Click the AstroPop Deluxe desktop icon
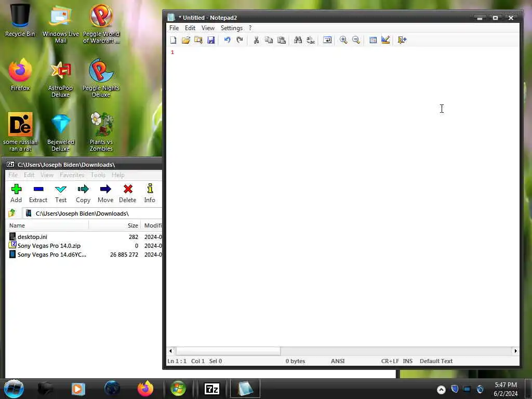The height and width of the screenshot is (399, 532). [x=60, y=79]
